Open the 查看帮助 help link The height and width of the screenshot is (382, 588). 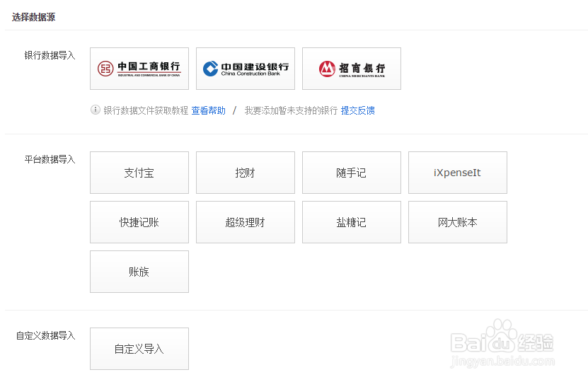(x=208, y=110)
